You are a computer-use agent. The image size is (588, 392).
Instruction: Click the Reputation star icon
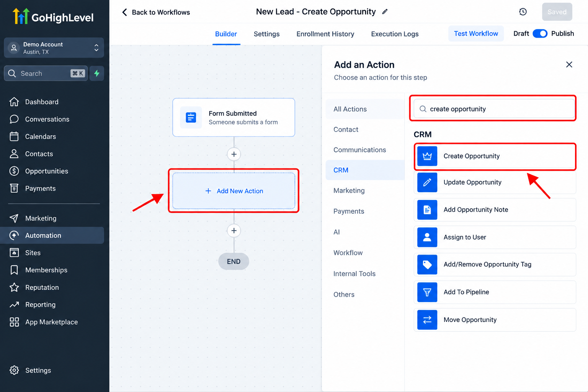(14, 287)
